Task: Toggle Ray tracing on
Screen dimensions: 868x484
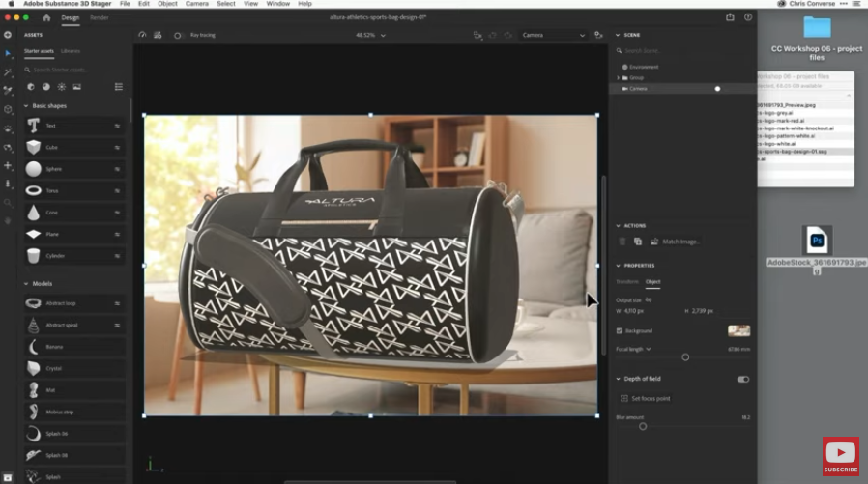Action: (177, 36)
